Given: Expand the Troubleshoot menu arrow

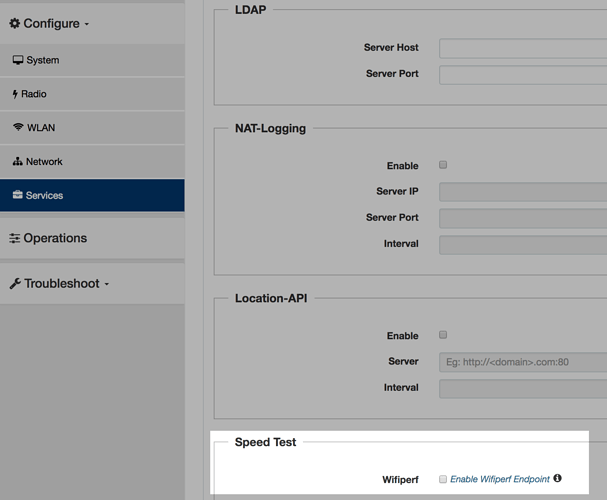Looking at the screenshot, I should point(107,285).
